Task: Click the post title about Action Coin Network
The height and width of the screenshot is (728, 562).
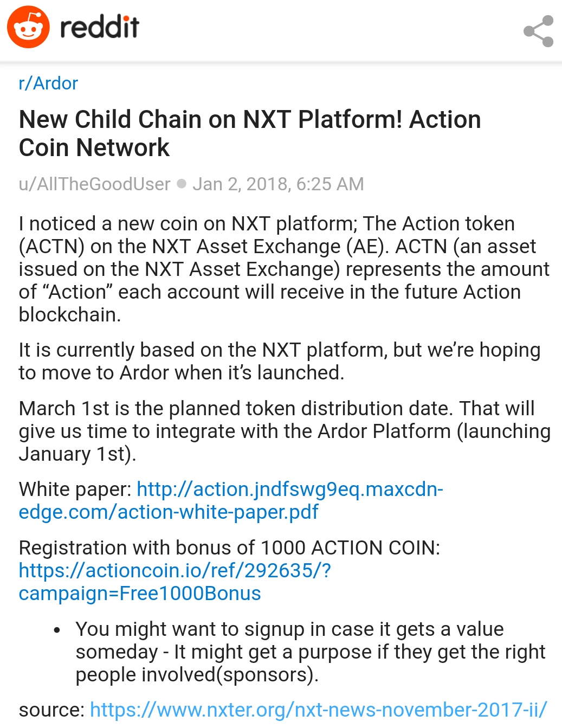Action: pos(249,133)
